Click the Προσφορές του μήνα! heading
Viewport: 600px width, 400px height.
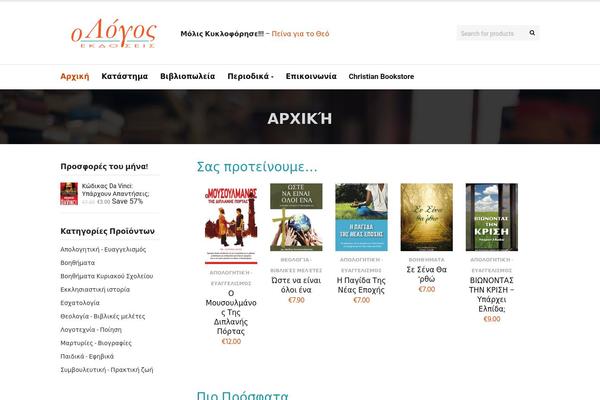(104, 167)
